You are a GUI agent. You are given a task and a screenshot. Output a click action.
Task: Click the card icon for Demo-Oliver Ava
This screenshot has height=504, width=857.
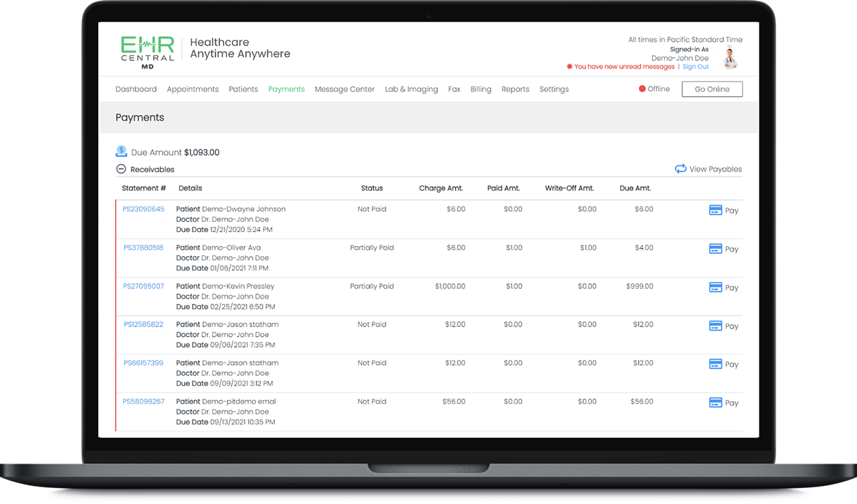coord(715,249)
